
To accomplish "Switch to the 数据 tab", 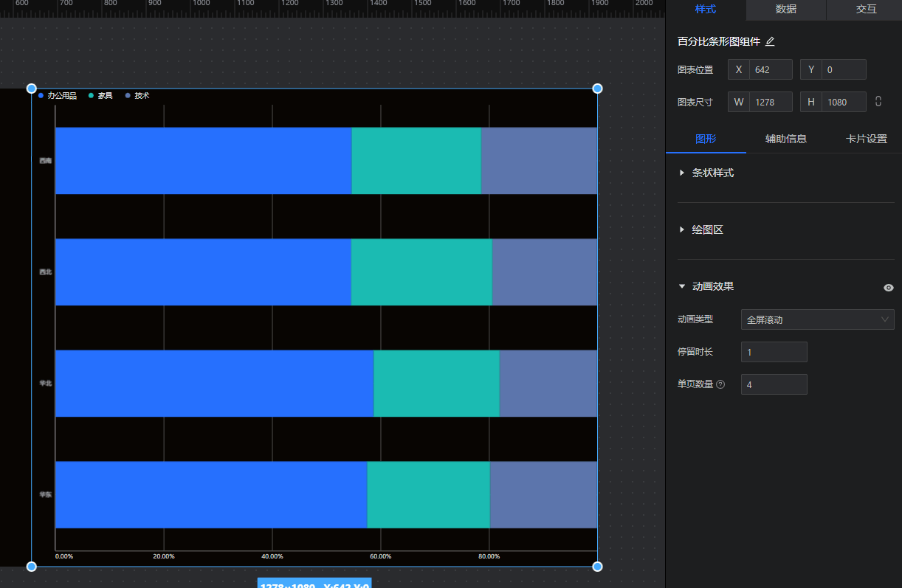I will (785, 10).
